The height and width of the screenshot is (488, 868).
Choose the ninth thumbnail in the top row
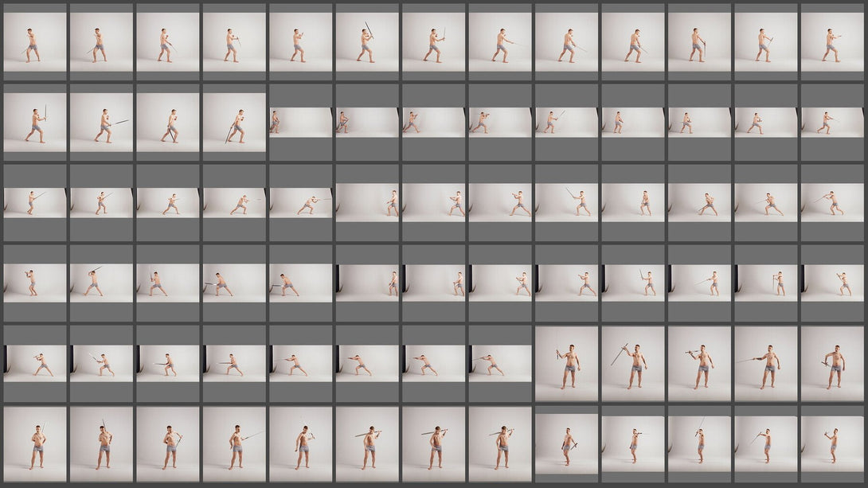(566, 42)
